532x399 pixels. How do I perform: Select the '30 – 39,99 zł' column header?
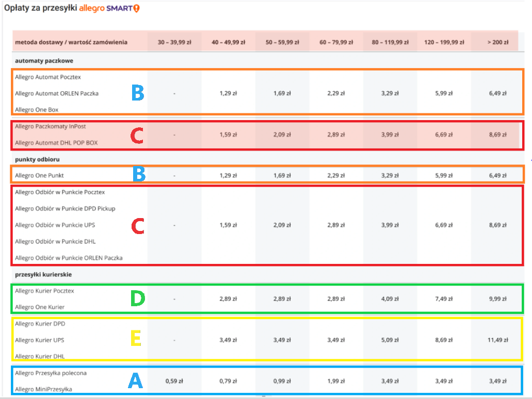pyautogui.click(x=174, y=42)
